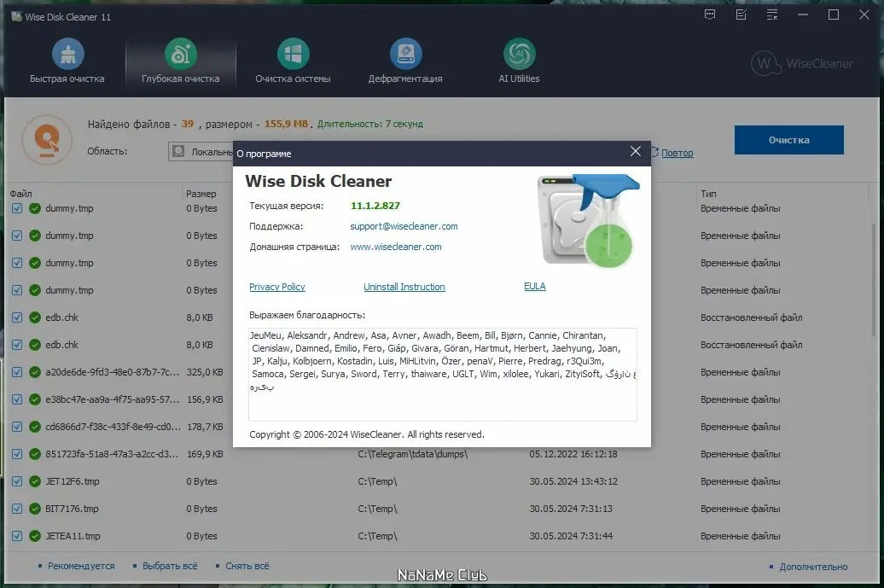The image size is (884, 588).
Task: Click green status icon beside 851723fa file
Action: (35, 454)
